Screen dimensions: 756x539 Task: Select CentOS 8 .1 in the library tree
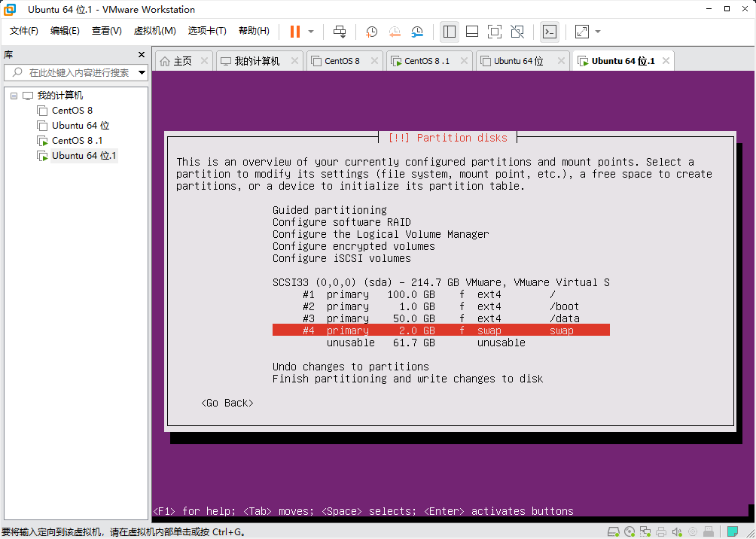77,140
